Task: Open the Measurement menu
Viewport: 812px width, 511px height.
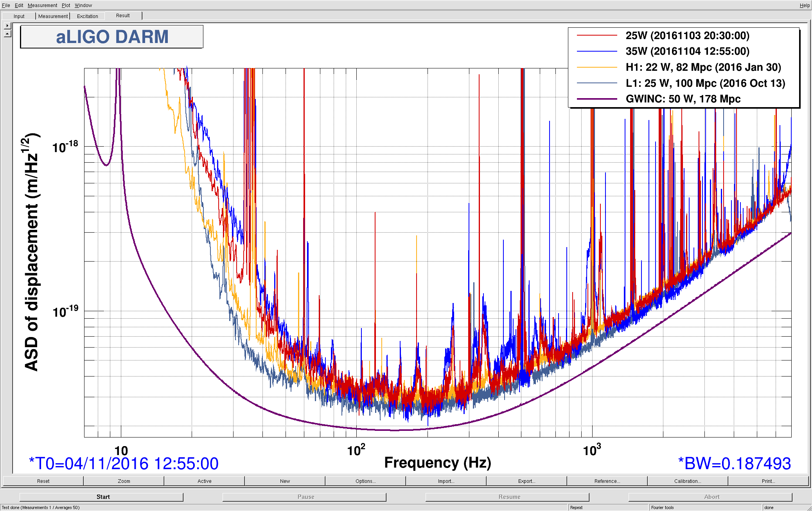Action: tap(42, 5)
